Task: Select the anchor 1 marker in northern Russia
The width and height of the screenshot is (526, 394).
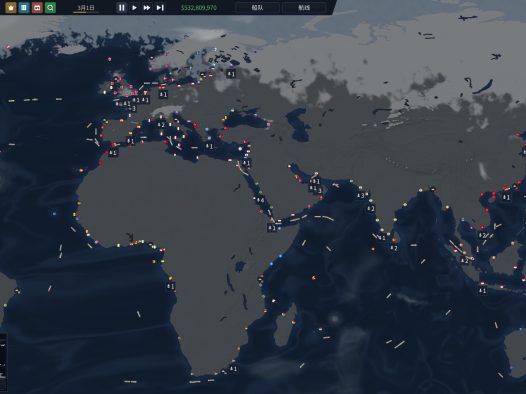Action: [x=231, y=74]
